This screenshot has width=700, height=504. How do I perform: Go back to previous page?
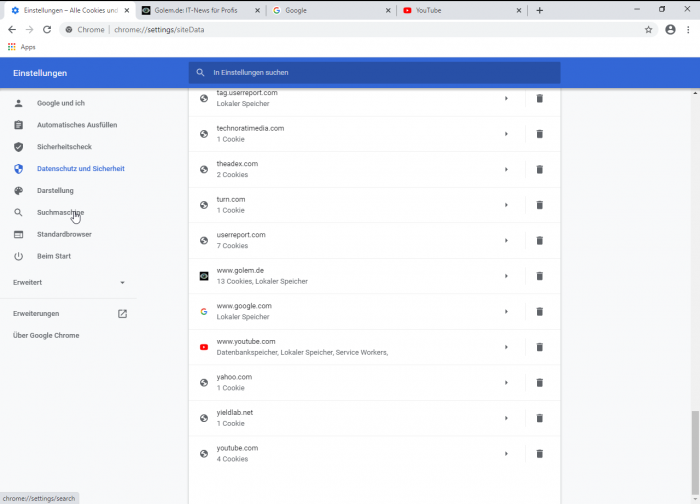(x=12, y=29)
